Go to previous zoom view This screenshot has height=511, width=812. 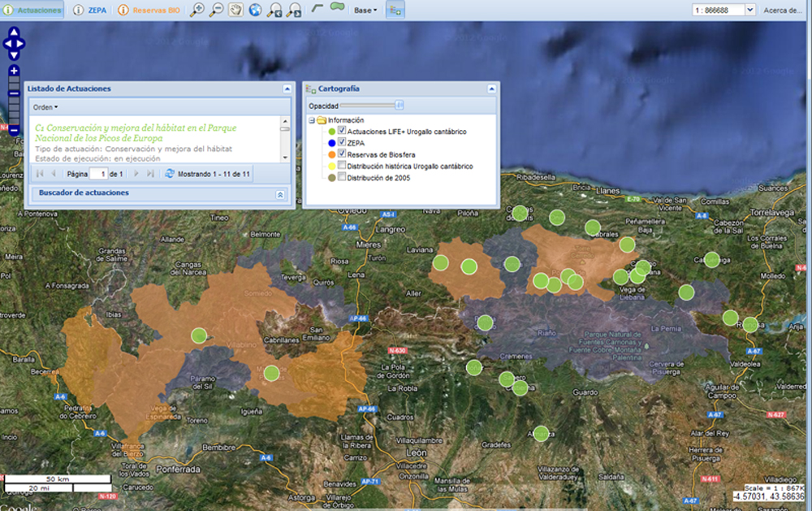[x=275, y=11]
